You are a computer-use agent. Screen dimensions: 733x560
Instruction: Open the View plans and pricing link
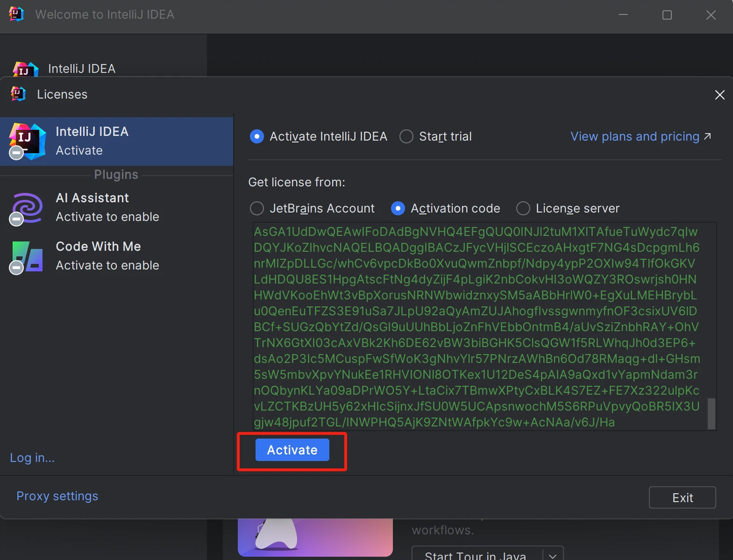point(640,136)
